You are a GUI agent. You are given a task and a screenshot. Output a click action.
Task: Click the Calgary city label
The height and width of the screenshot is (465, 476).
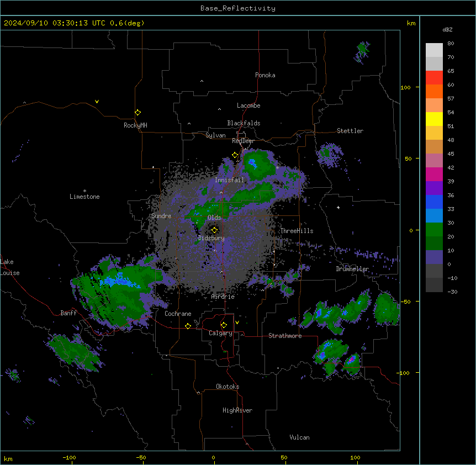[x=221, y=333]
